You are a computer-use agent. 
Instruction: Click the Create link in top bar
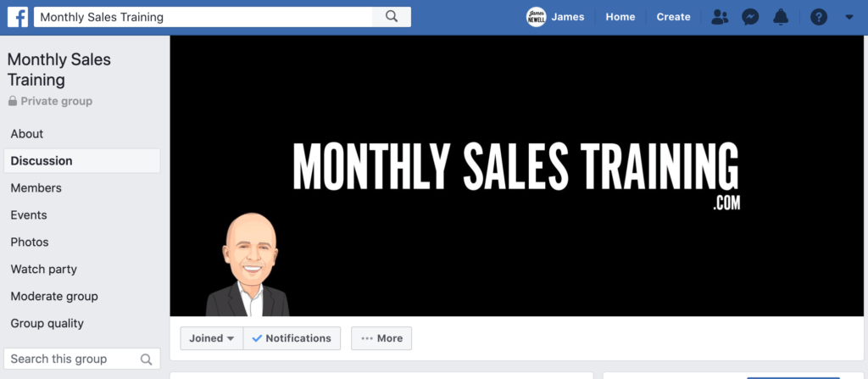pyautogui.click(x=673, y=17)
